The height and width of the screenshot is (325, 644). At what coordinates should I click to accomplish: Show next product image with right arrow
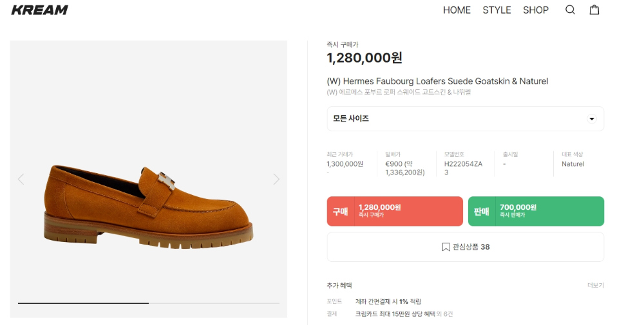276,179
